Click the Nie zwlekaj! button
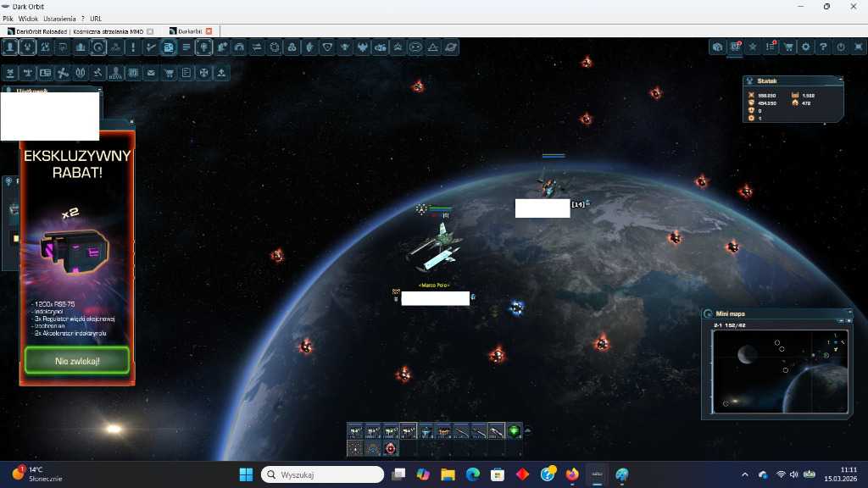The image size is (868, 488). coord(77,361)
